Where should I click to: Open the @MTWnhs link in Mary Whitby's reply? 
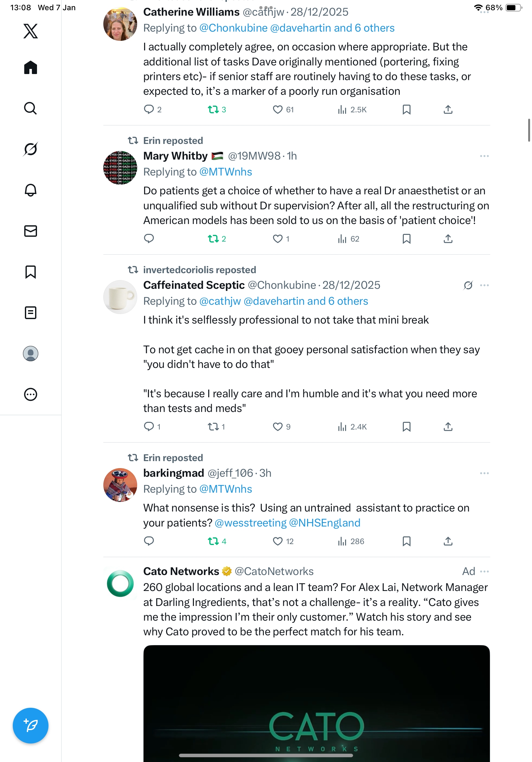click(x=225, y=172)
